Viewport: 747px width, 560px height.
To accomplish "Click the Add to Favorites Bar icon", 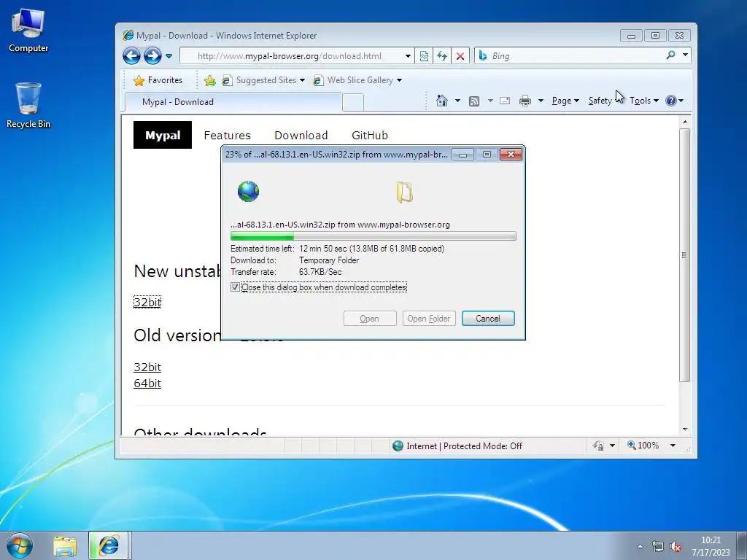I will (209, 80).
